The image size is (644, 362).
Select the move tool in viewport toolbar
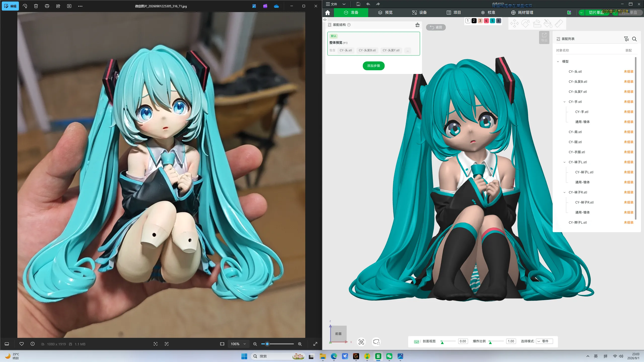(514, 24)
